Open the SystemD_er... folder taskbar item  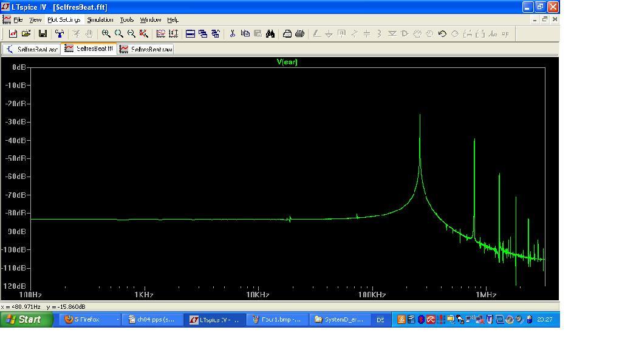pyautogui.click(x=339, y=320)
